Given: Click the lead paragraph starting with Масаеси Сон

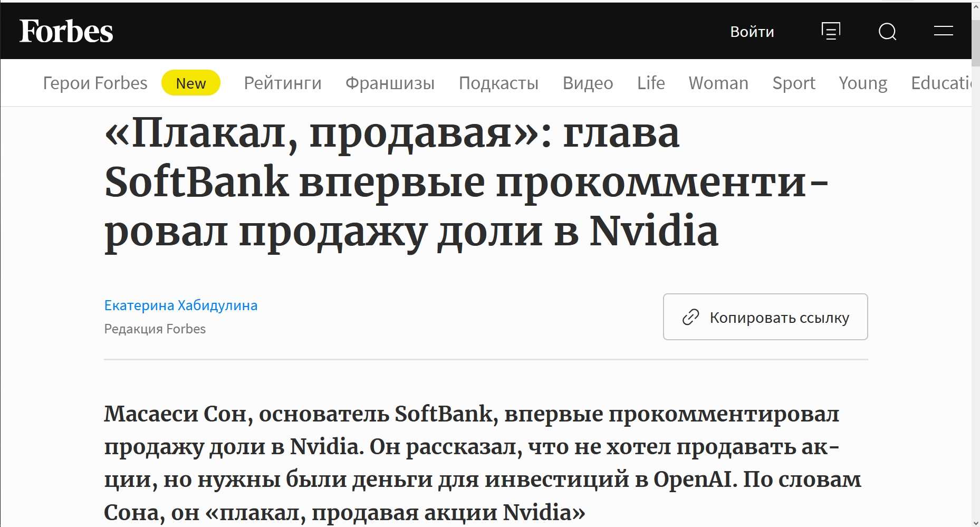Looking at the screenshot, I should (x=483, y=463).
